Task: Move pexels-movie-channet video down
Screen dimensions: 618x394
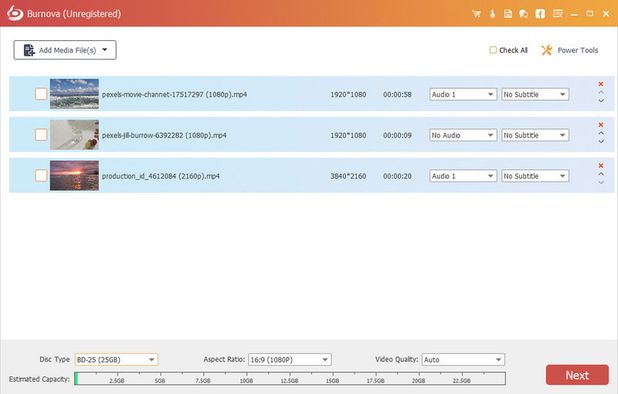Action: [x=601, y=101]
